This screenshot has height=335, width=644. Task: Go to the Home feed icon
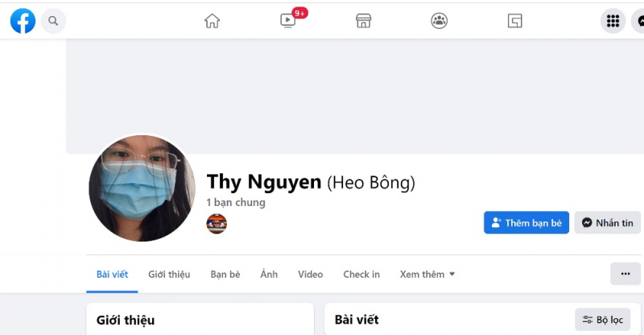212,21
